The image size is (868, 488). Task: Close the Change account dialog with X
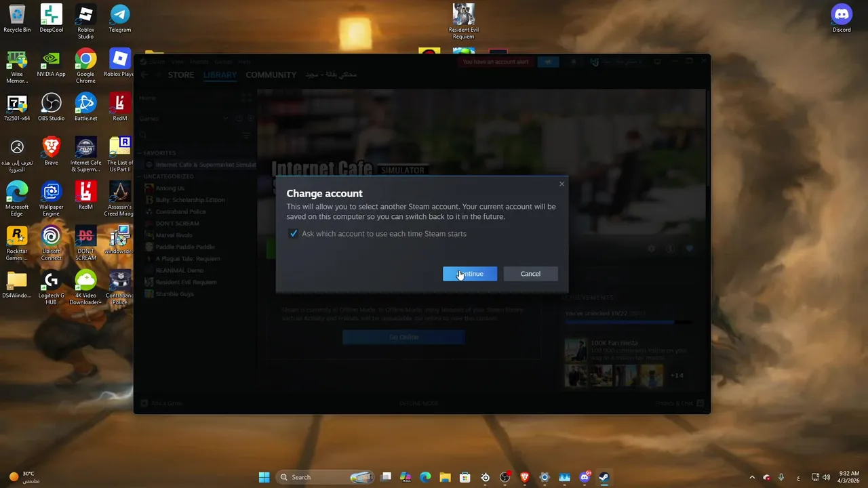[561, 184]
